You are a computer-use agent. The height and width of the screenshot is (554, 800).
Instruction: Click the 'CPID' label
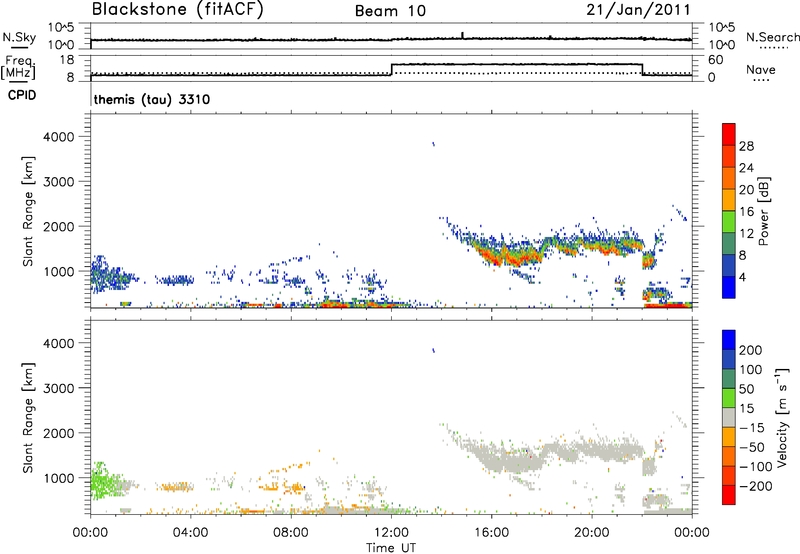tap(22, 95)
